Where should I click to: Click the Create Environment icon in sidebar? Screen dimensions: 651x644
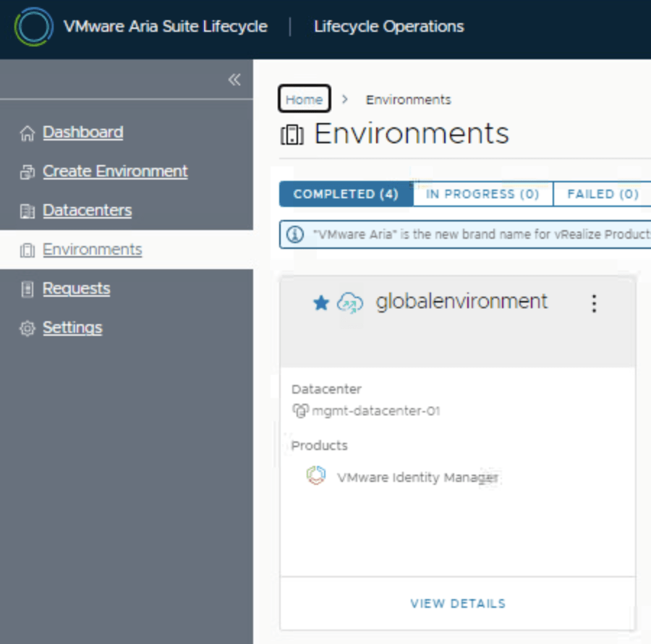(x=27, y=172)
